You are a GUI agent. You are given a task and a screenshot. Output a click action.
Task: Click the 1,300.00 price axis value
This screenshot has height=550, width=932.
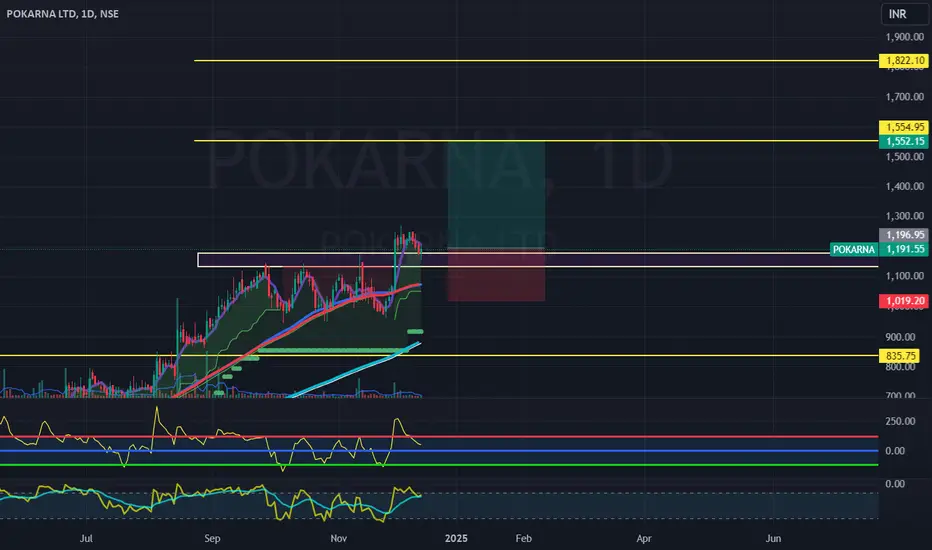(x=905, y=216)
